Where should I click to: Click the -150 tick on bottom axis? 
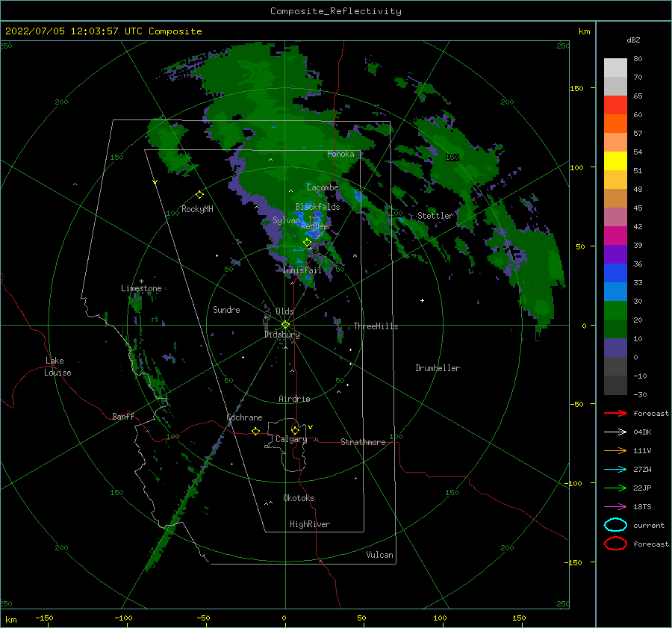[44, 618]
